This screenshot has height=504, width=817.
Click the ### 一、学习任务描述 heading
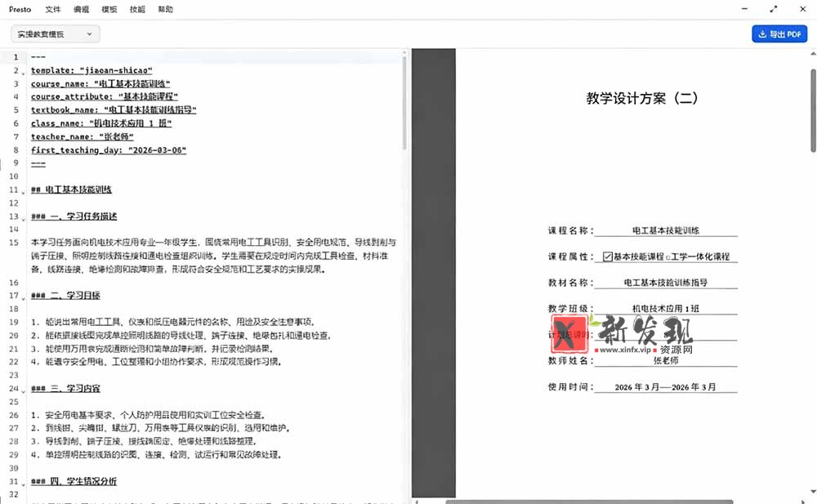pos(74,216)
